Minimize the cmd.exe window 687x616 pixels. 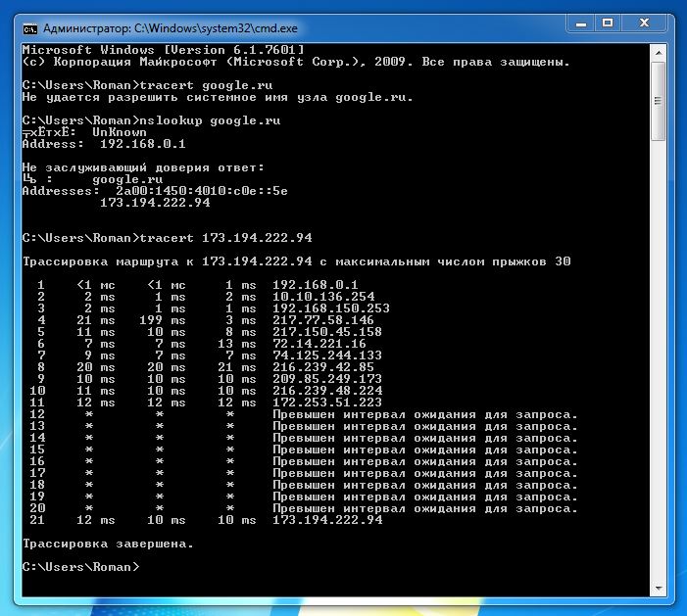[581, 24]
